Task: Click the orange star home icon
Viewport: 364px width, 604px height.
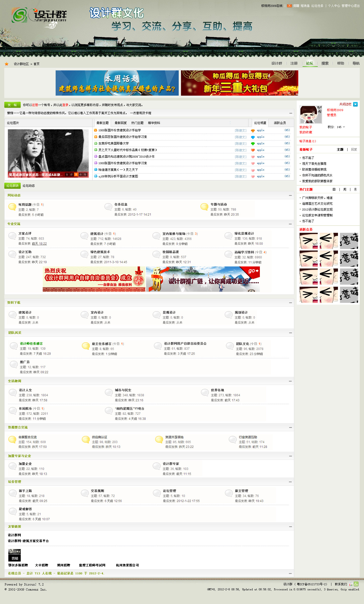Action: click(x=7, y=64)
